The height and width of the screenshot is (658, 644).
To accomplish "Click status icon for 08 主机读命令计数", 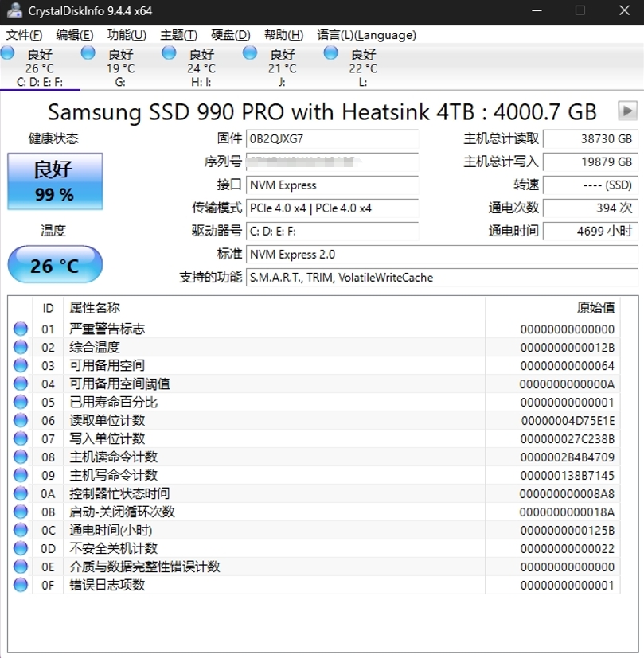I will point(21,457).
